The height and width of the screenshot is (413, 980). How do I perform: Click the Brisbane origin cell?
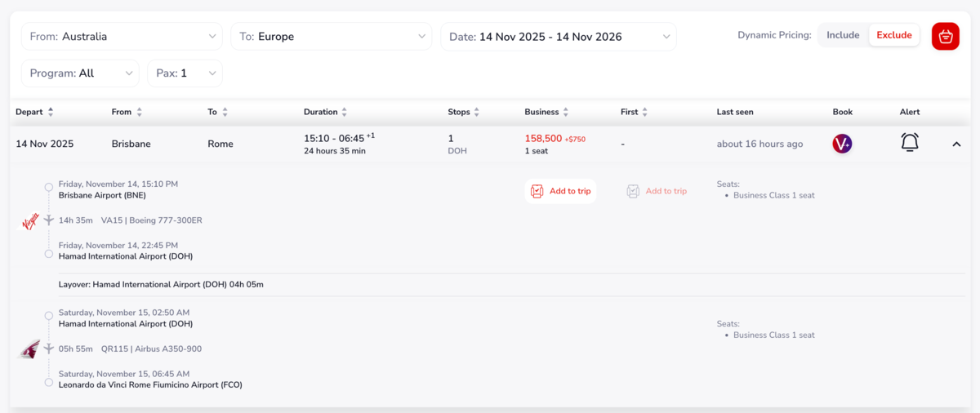tap(131, 144)
